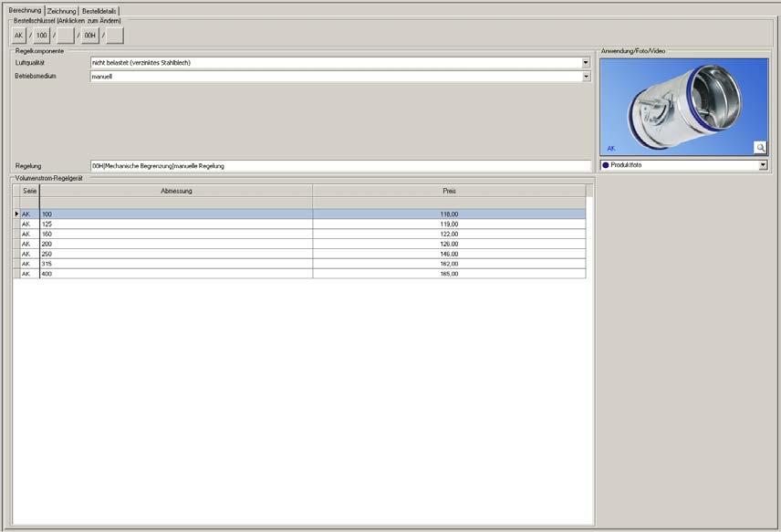Click the last empty order key button

click(x=115, y=36)
